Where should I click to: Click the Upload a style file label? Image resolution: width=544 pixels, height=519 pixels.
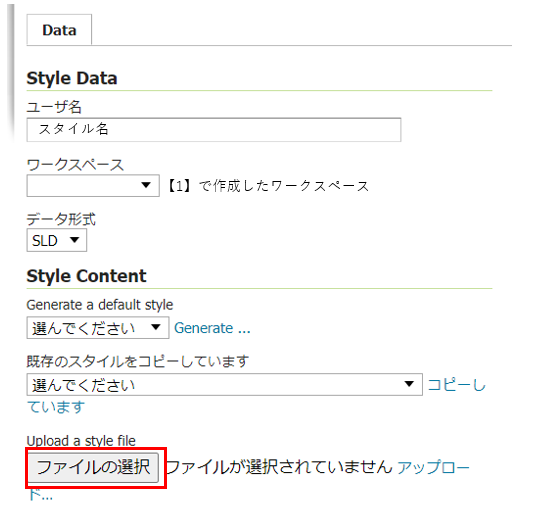(x=81, y=441)
